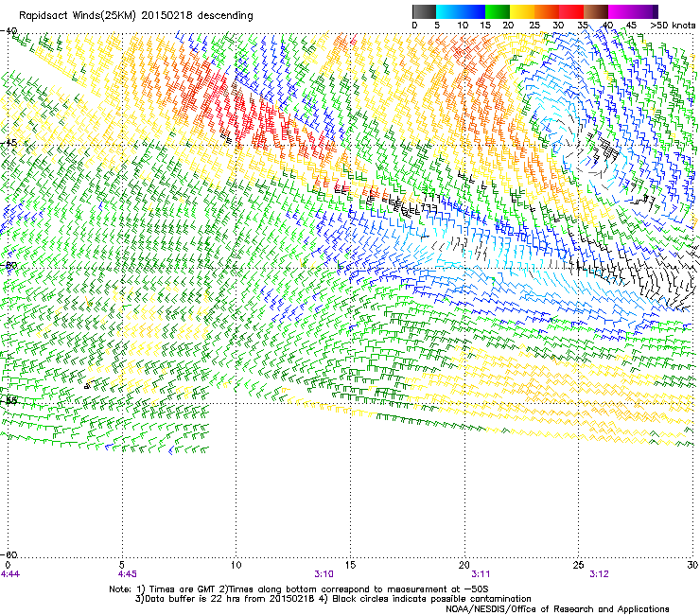Click the '15' longitude axis label
Viewport: 700px width, 615px height.
pos(350,565)
